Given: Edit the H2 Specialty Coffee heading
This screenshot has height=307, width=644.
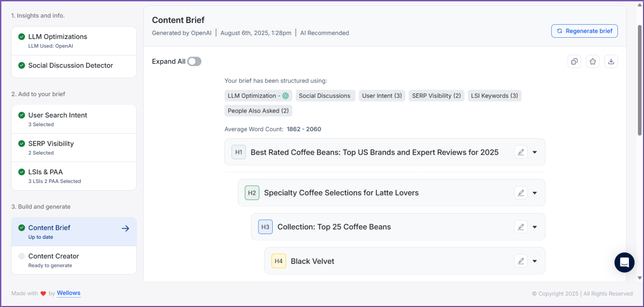Looking at the screenshot, I should pyautogui.click(x=521, y=193).
